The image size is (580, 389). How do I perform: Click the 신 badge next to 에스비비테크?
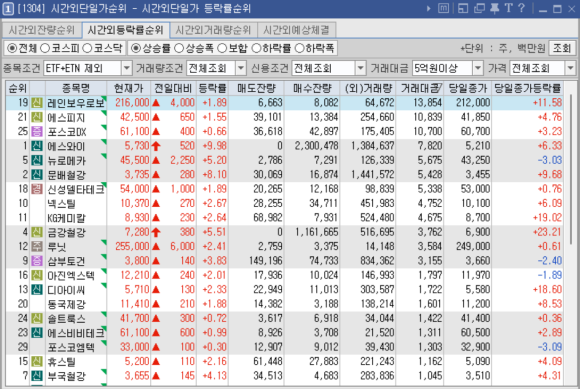click(37, 333)
